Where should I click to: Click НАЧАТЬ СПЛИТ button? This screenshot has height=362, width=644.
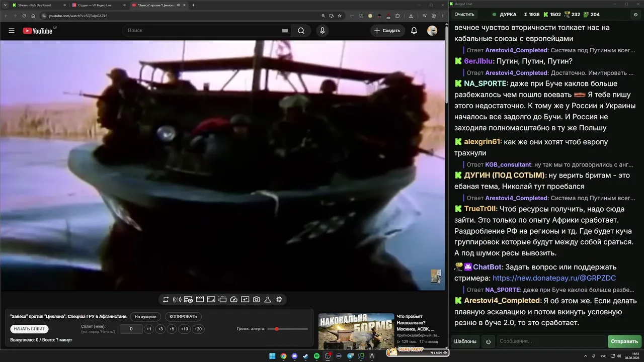(30, 329)
